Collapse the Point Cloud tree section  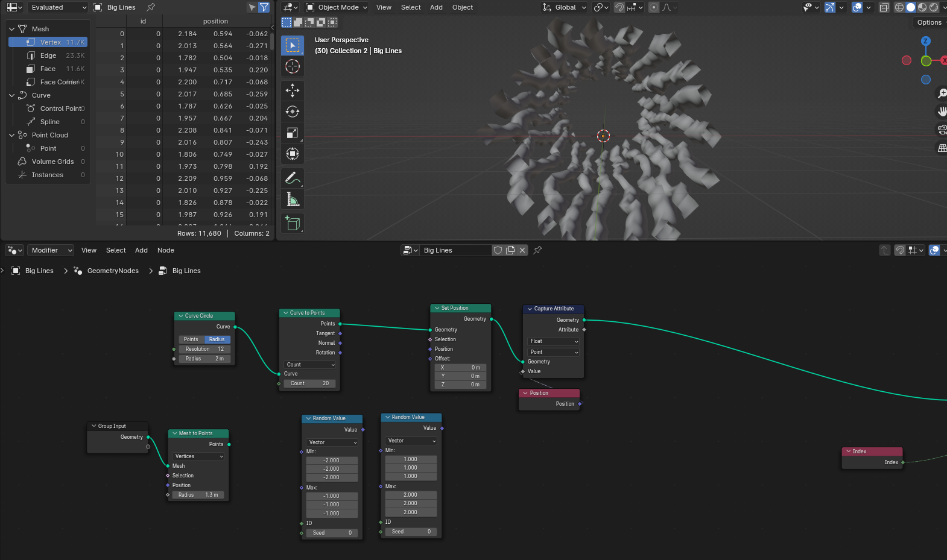pos(11,135)
